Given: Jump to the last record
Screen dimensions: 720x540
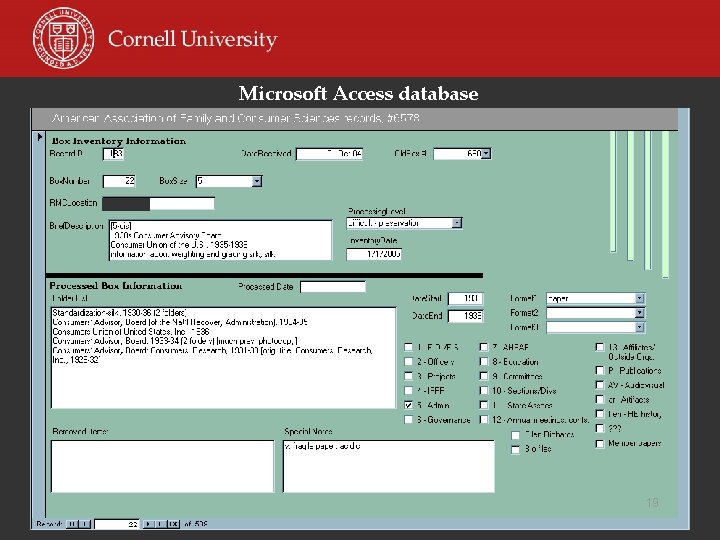Looking at the screenshot, I should 160,524.
